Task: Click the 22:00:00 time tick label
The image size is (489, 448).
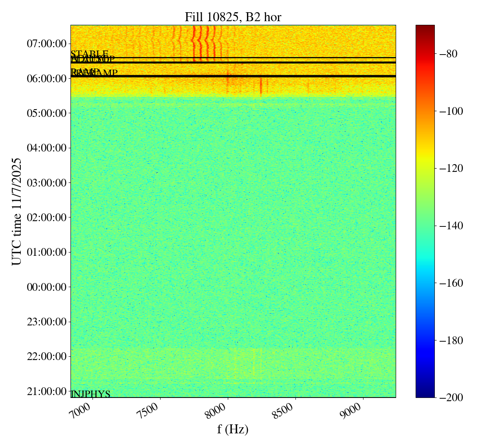Action: [x=46, y=356]
